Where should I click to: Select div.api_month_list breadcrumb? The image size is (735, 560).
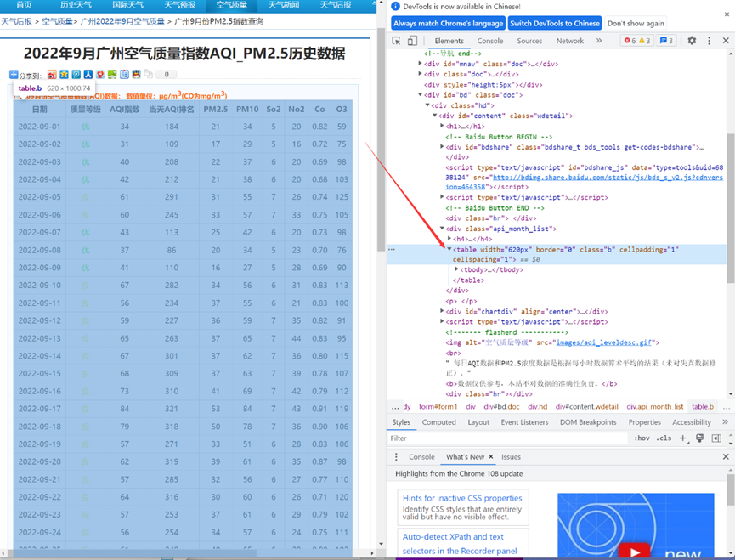(655, 407)
